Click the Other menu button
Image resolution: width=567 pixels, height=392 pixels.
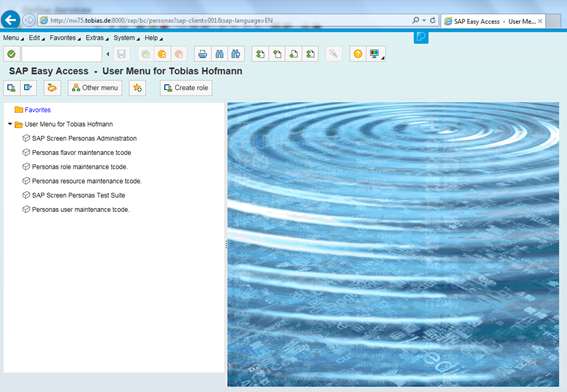(x=95, y=88)
